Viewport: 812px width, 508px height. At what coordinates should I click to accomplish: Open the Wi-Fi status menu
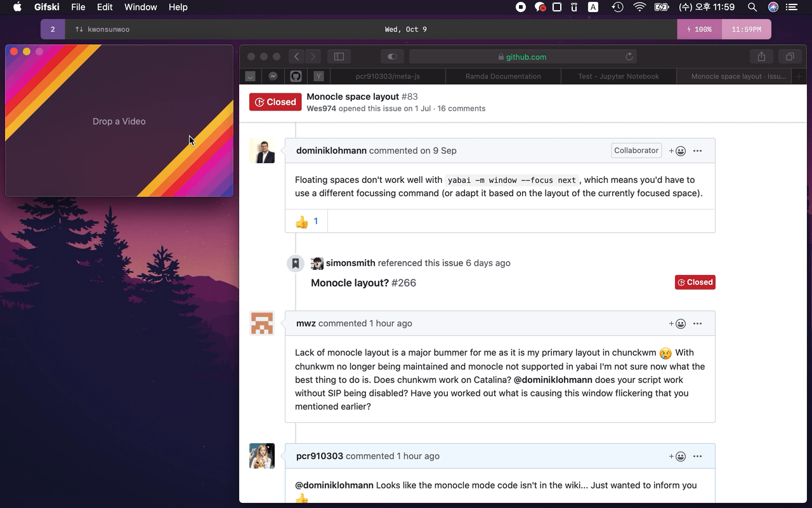click(639, 7)
